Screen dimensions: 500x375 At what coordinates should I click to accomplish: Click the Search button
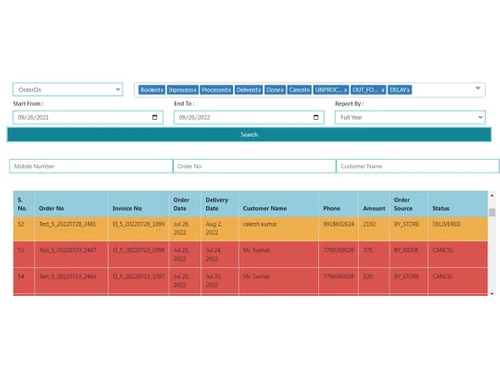coord(249,135)
